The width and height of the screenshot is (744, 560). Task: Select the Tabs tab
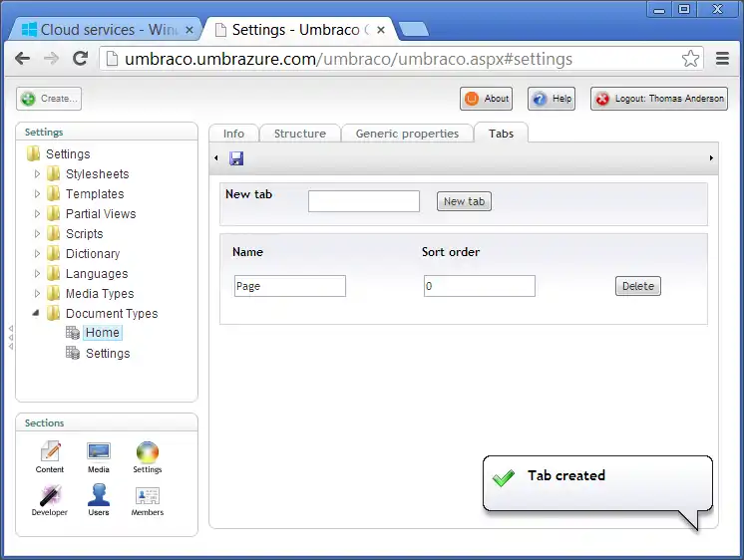[501, 134]
